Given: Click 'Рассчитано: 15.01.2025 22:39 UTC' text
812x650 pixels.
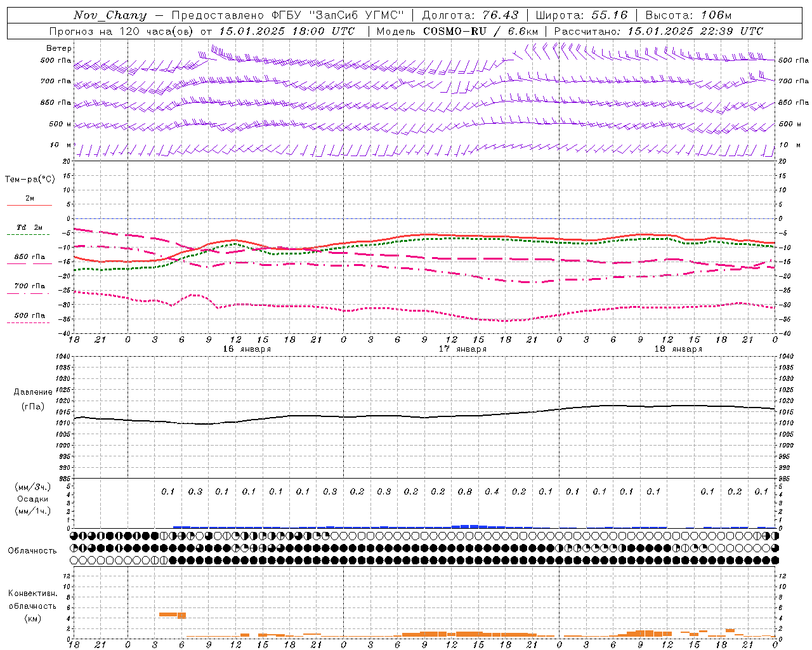Looking at the screenshot, I should coord(658,31).
